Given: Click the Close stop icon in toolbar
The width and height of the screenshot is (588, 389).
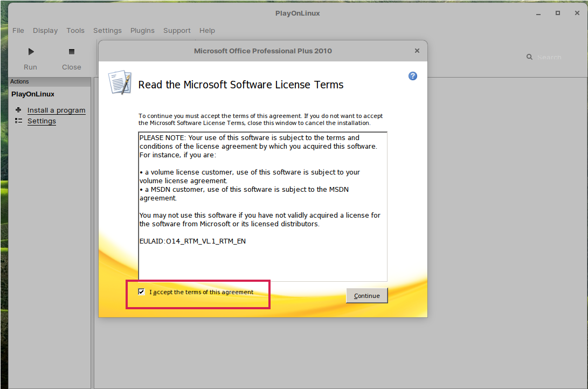Looking at the screenshot, I should (x=72, y=51).
